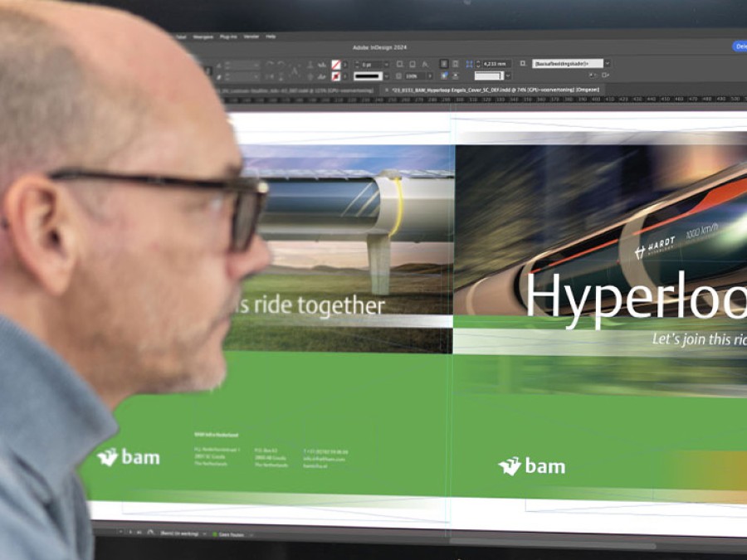
Task: Click the shear angle field
Action: pos(242,76)
